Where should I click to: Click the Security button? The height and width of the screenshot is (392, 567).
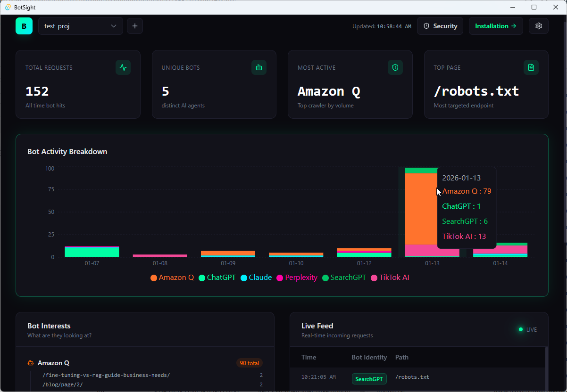click(440, 26)
